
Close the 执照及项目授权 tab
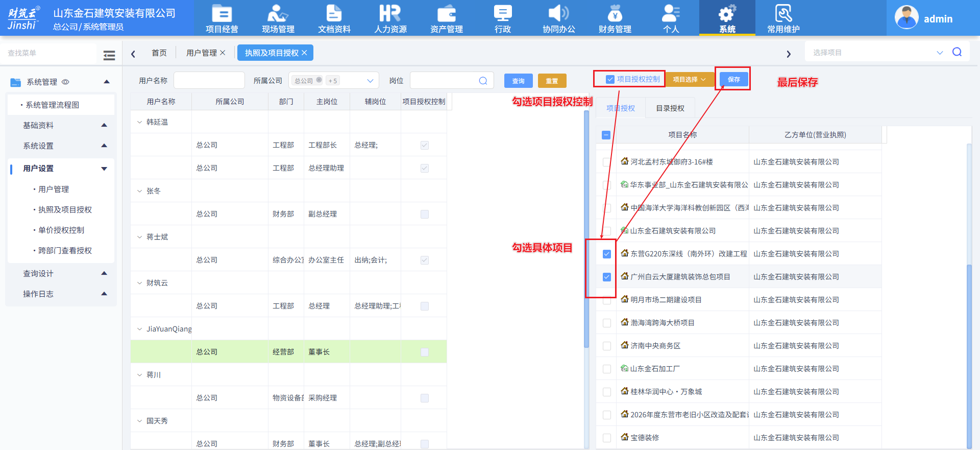[x=305, y=53]
